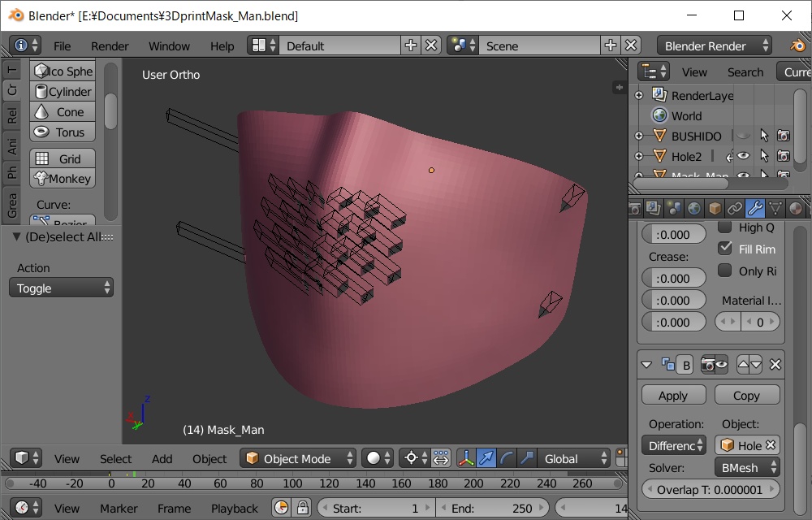The width and height of the screenshot is (812, 520).
Task: Expand the BUSHIDO tree item
Action: [638, 136]
